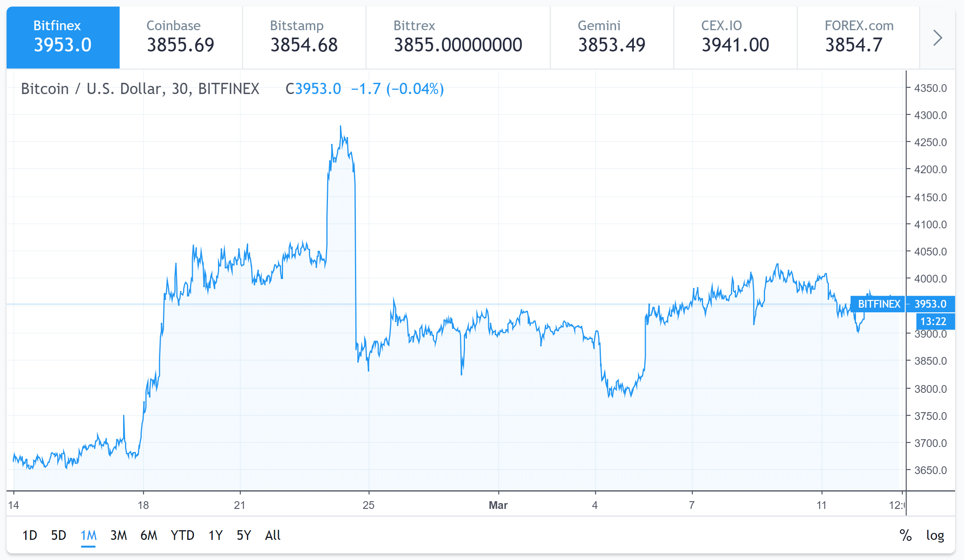Click the 11 date label on time axis
The width and height of the screenshot is (964, 560).
(x=822, y=505)
